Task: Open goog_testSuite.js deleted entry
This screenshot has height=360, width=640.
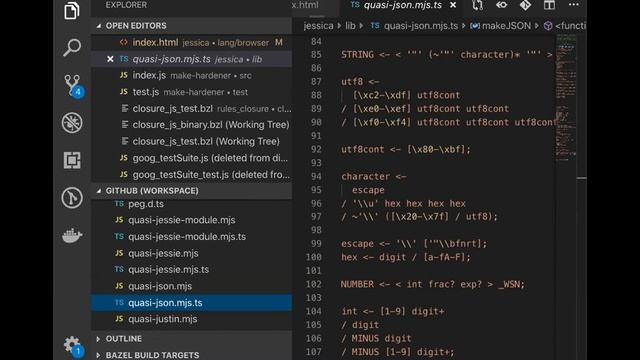Action: click(191, 158)
